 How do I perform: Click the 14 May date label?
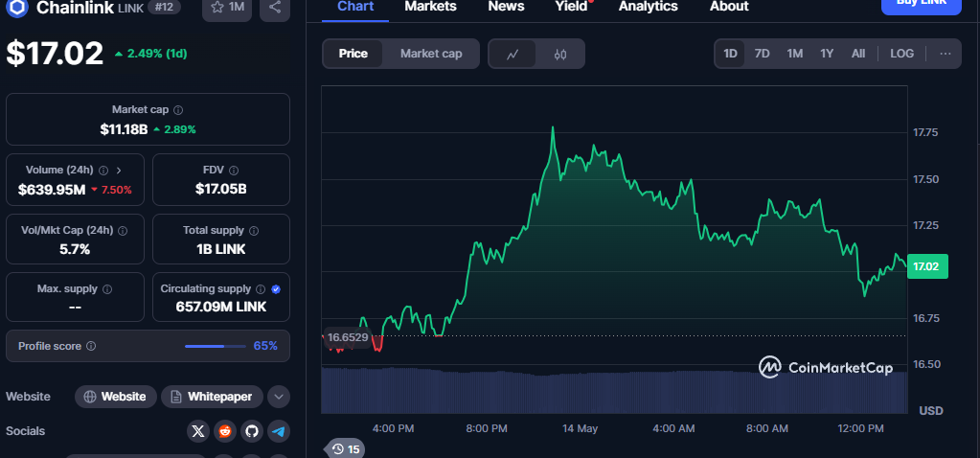tap(580, 428)
